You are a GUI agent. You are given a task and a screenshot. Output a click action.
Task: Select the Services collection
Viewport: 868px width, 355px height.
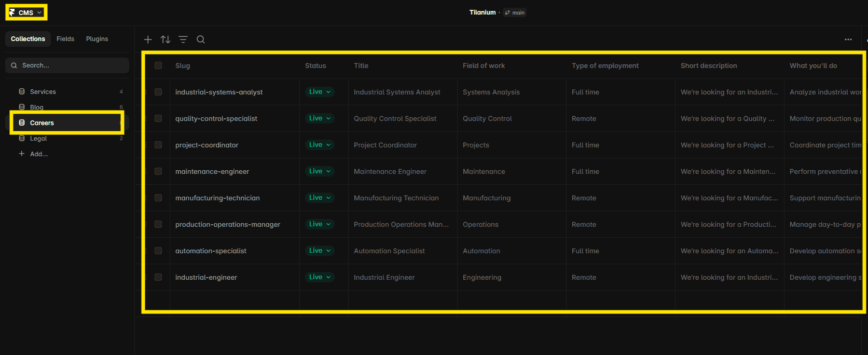(67, 92)
